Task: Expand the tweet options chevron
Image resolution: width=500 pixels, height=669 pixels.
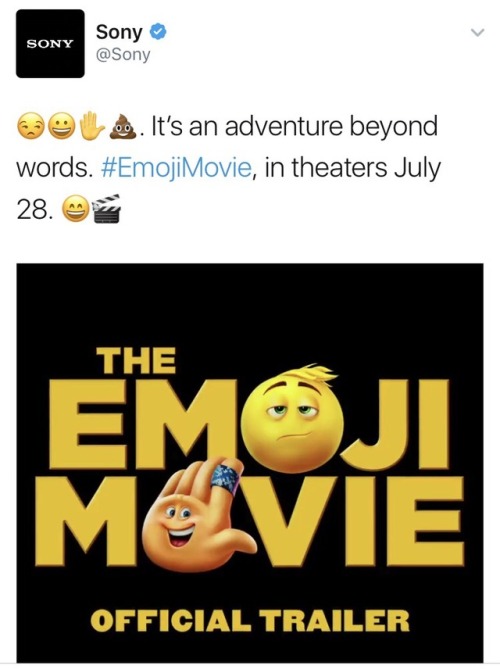Action: [x=478, y=32]
